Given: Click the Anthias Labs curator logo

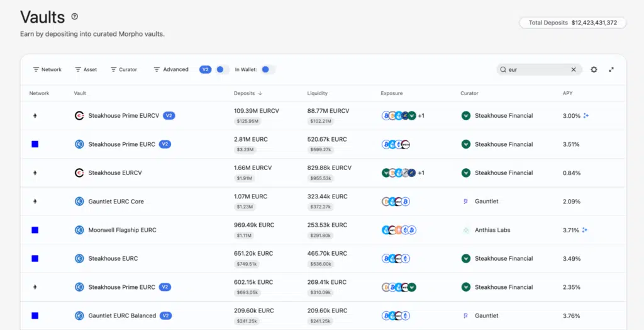Looking at the screenshot, I should click(466, 230).
